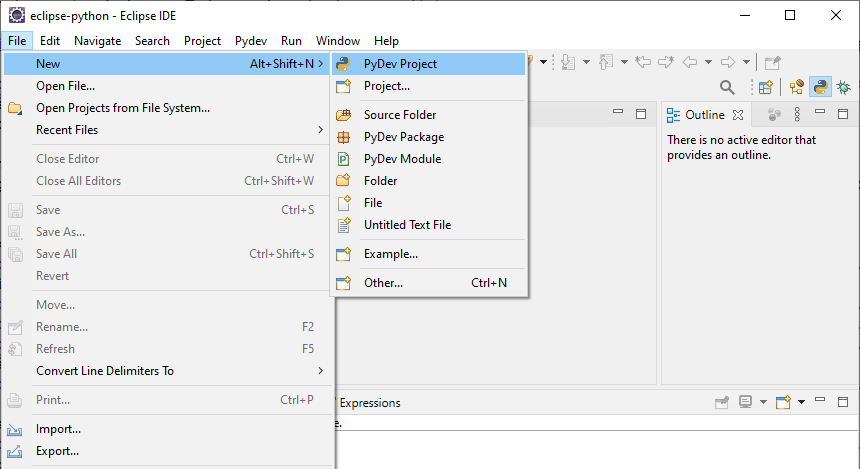Click the Pin Console icon
The height and width of the screenshot is (469, 860).
click(x=722, y=403)
